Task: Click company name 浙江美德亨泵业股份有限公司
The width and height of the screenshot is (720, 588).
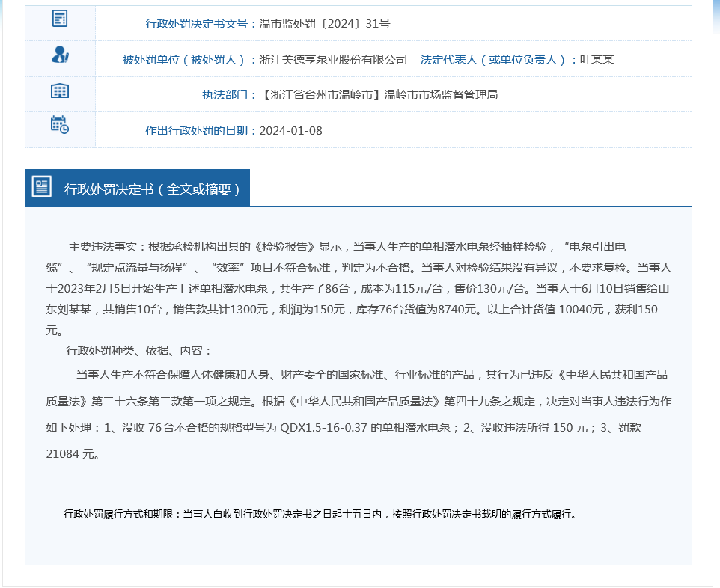Action: click(x=333, y=60)
